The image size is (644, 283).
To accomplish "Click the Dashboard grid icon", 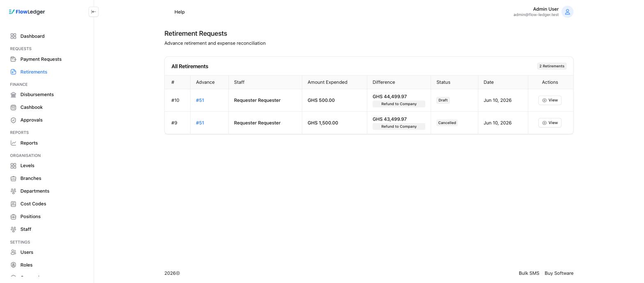I will tap(14, 36).
